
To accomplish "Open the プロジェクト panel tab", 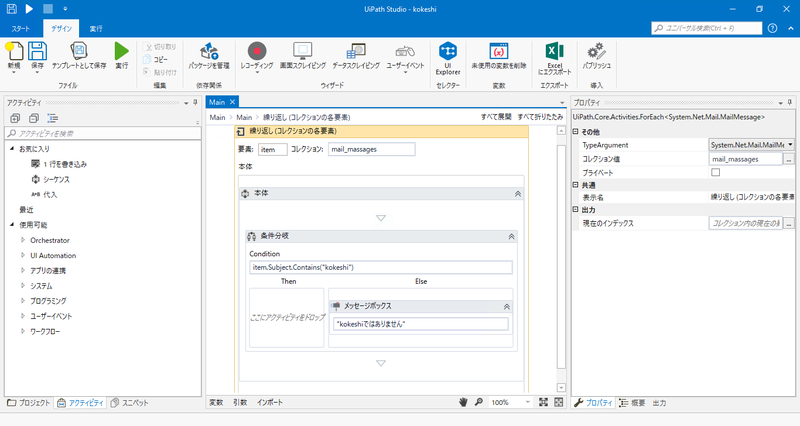I will pyautogui.click(x=29, y=403).
